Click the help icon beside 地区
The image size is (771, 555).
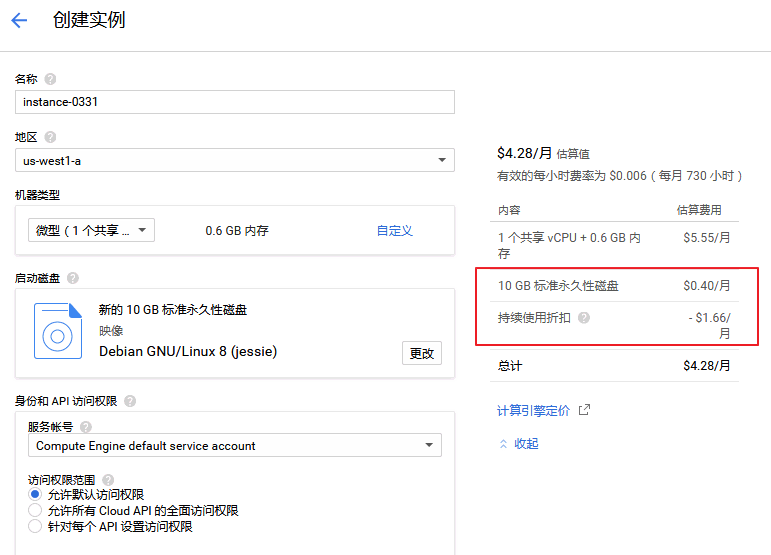[x=50, y=137]
